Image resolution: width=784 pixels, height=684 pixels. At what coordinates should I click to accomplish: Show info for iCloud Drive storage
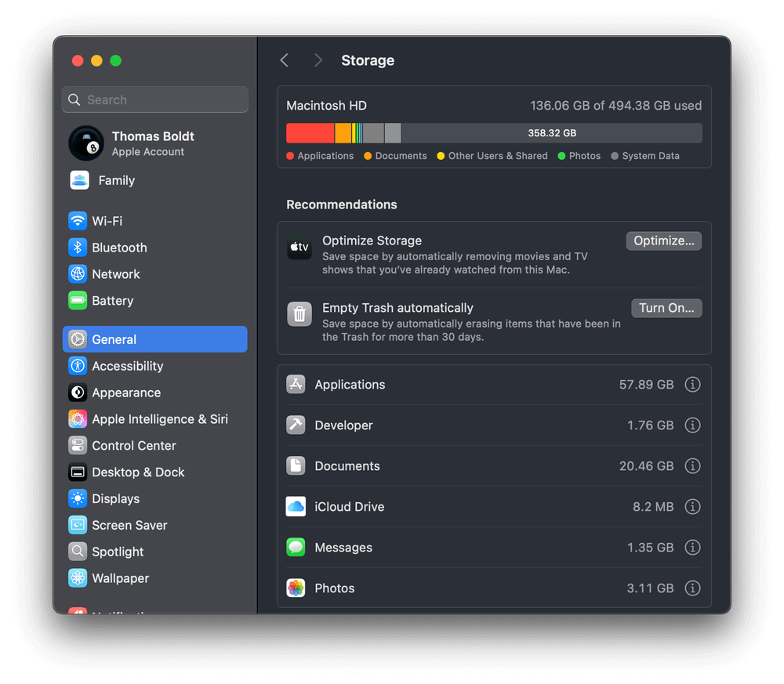[692, 507]
